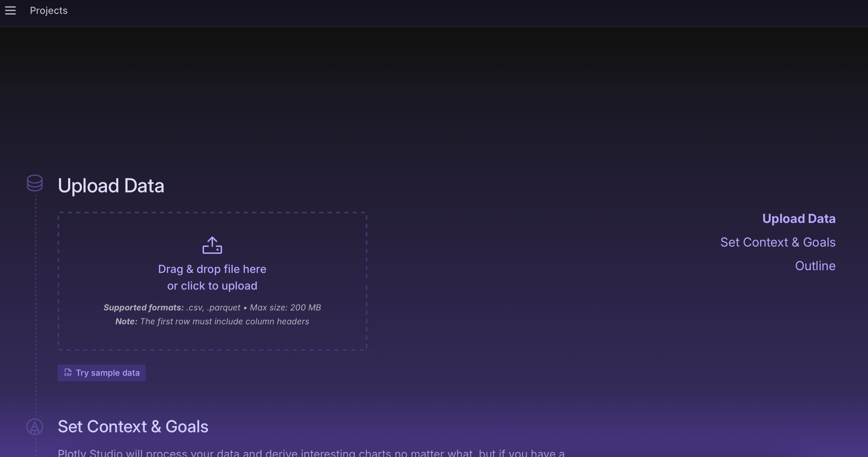
Task: Go to Projects in the top bar
Action: click(49, 10)
